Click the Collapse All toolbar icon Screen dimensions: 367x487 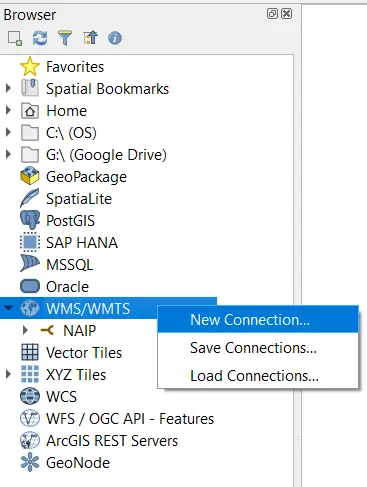click(x=90, y=38)
